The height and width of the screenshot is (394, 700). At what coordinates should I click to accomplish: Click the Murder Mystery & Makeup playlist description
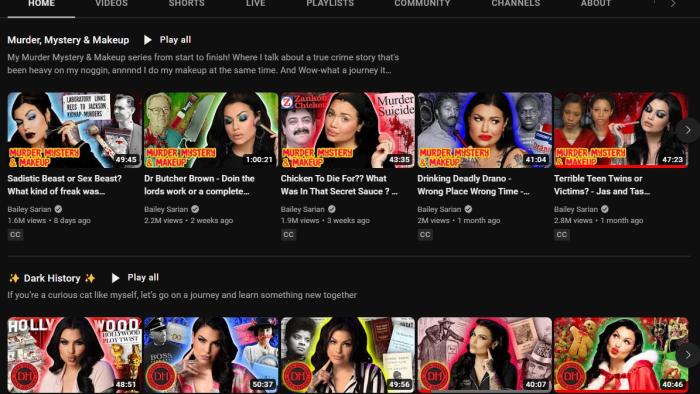pyautogui.click(x=203, y=63)
